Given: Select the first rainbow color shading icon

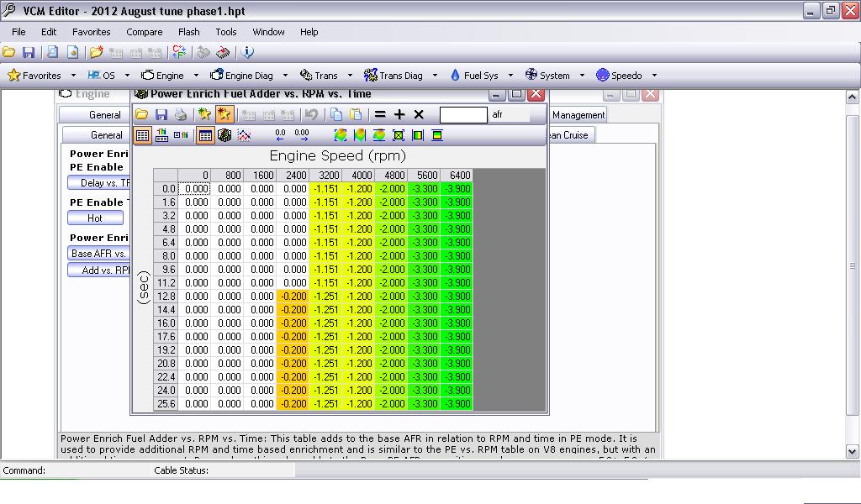Looking at the screenshot, I should click(341, 135).
